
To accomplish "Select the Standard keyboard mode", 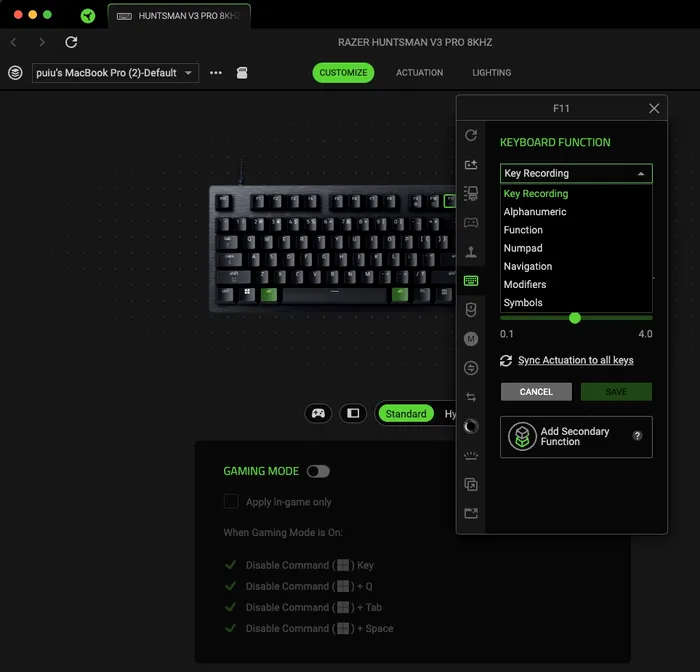I will click(406, 413).
